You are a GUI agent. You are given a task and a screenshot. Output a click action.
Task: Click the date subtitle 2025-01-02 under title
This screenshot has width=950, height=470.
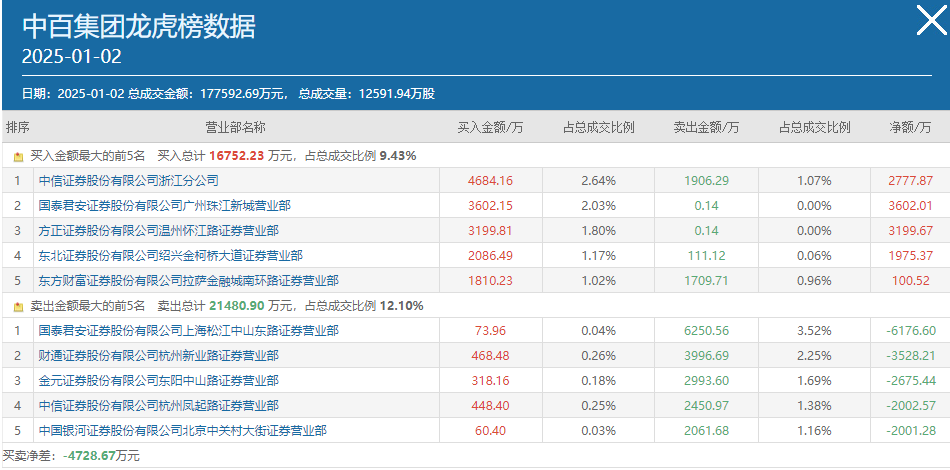click(x=71, y=56)
